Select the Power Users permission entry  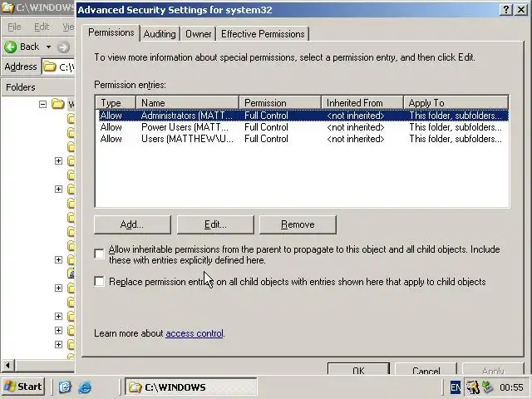point(302,127)
